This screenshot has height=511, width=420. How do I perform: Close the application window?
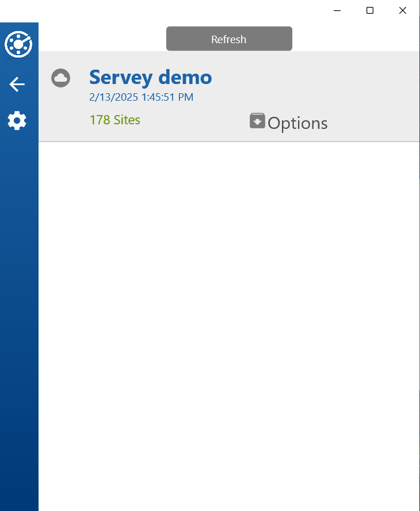(x=403, y=10)
